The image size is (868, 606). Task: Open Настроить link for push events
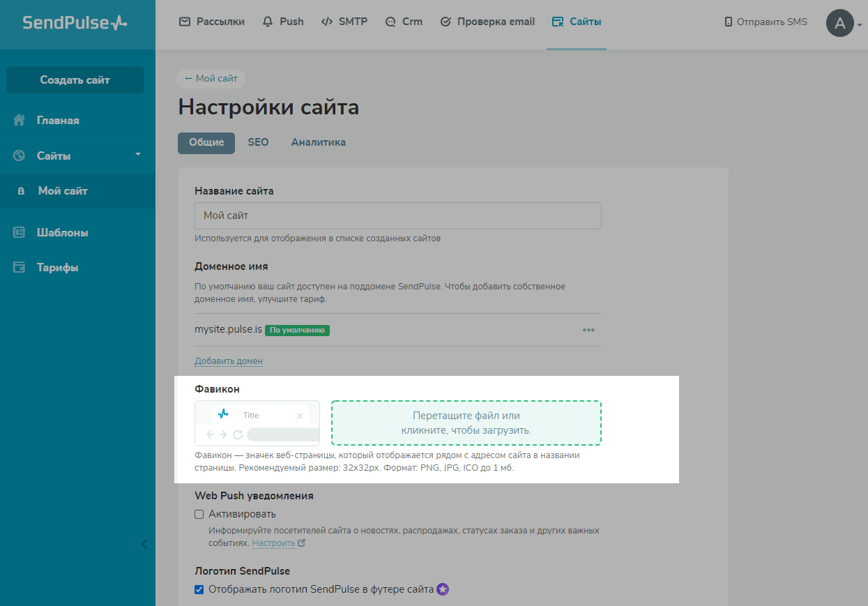click(273, 543)
